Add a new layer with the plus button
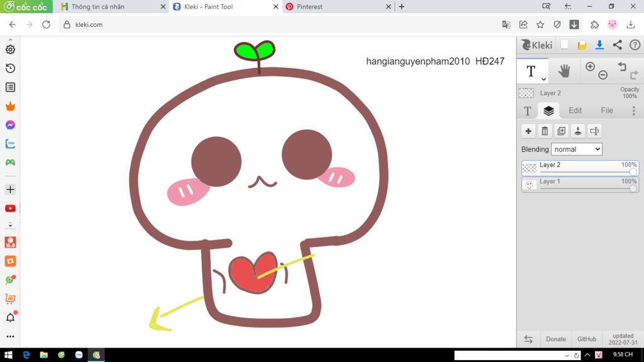This screenshot has width=644, height=362. pos(528,131)
